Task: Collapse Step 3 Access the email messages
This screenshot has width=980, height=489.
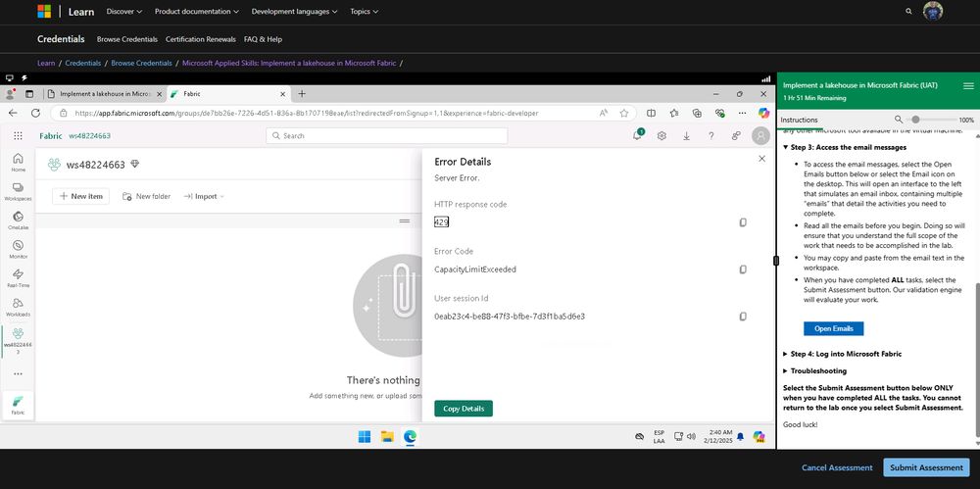Action: click(x=845, y=148)
